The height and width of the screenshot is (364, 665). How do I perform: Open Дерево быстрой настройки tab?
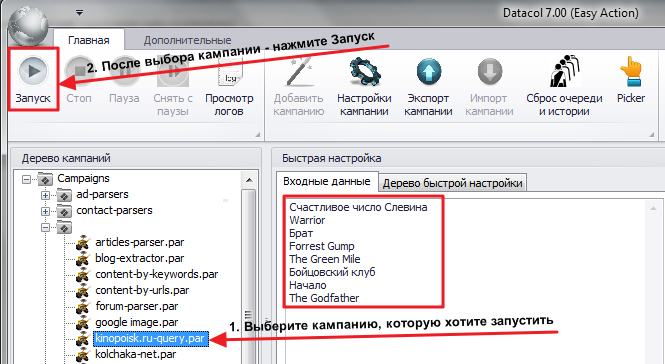[452, 183]
